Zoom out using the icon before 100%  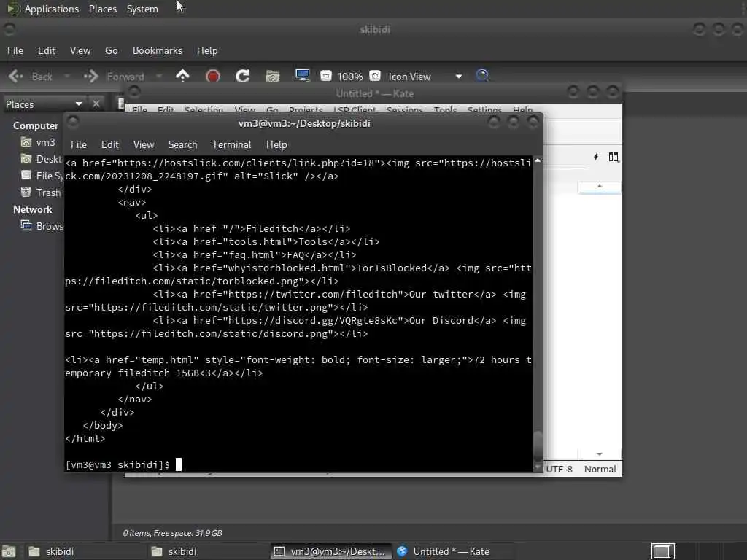326,76
